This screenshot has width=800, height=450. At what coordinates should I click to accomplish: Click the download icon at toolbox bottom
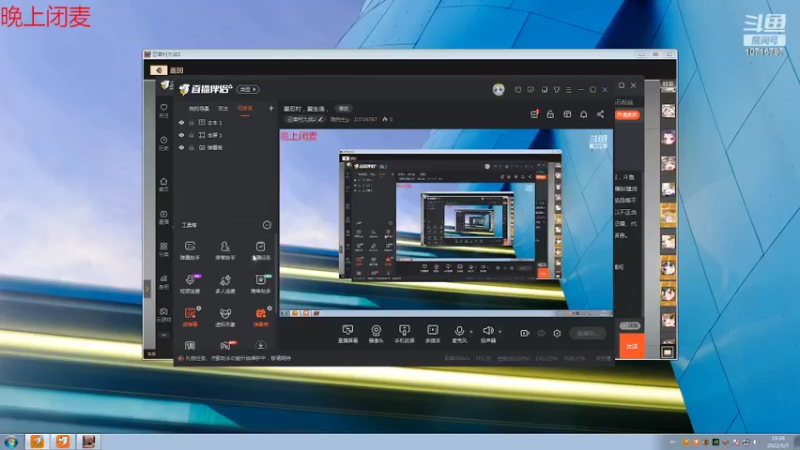coord(261,345)
